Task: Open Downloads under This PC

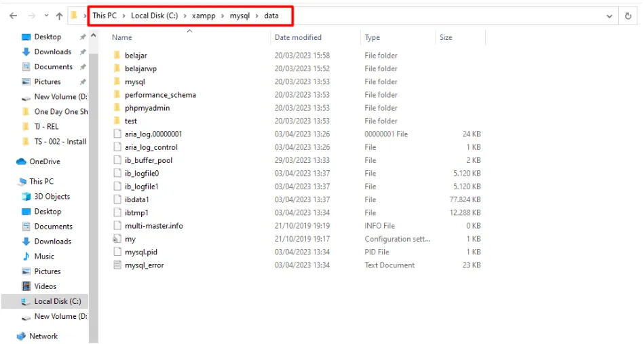Action: pyautogui.click(x=52, y=242)
